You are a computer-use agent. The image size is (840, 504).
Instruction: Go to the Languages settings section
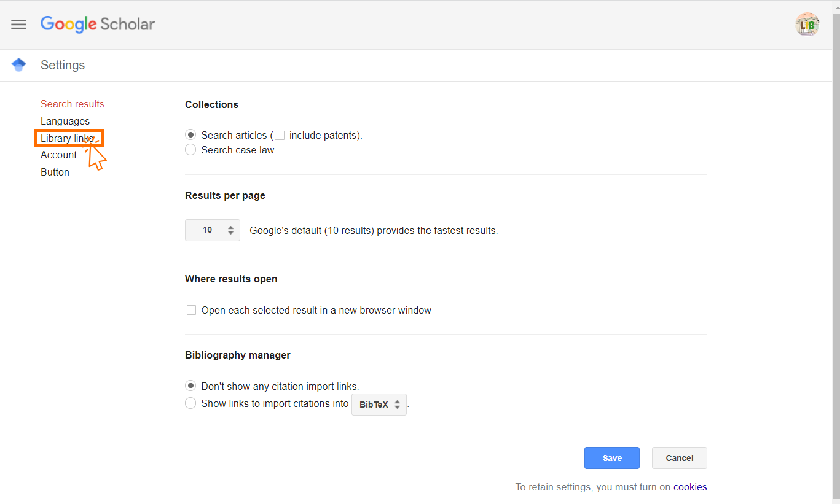coord(65,121)
